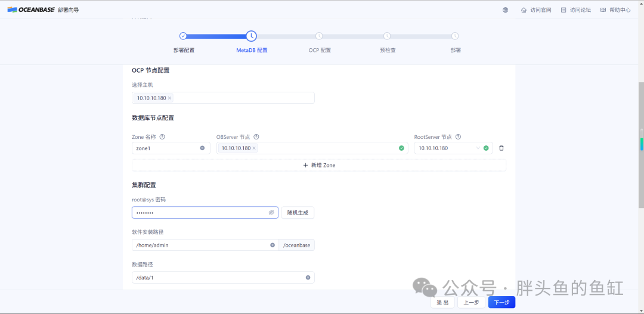Show help for OBServer 节点

[256, 136]
